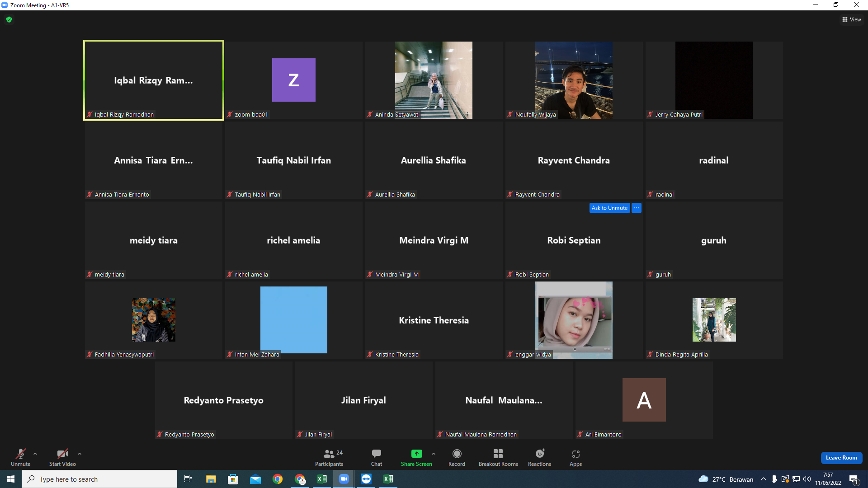
Task: Click the muted mic icon beside zoom baa01
Action: pyautogui.click(x=230, y=115)
